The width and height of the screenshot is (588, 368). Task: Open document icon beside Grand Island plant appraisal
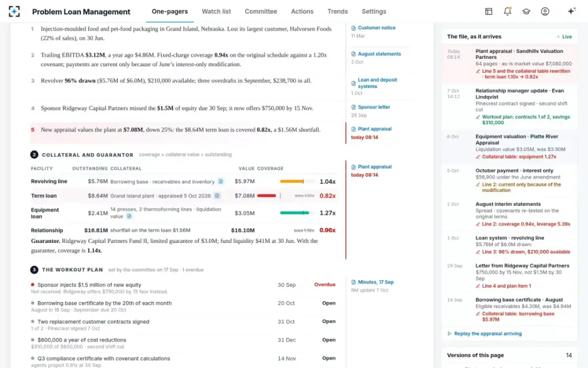[x=217, y=196]
